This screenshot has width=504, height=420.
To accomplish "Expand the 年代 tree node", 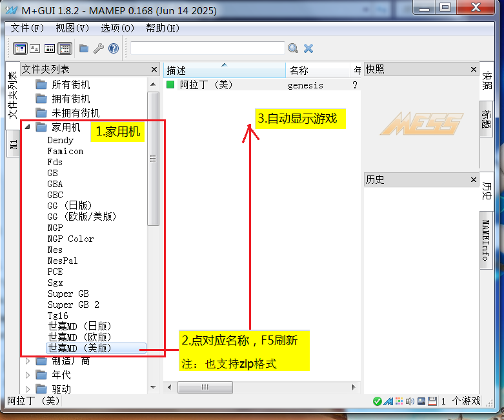I will [28, 375].
